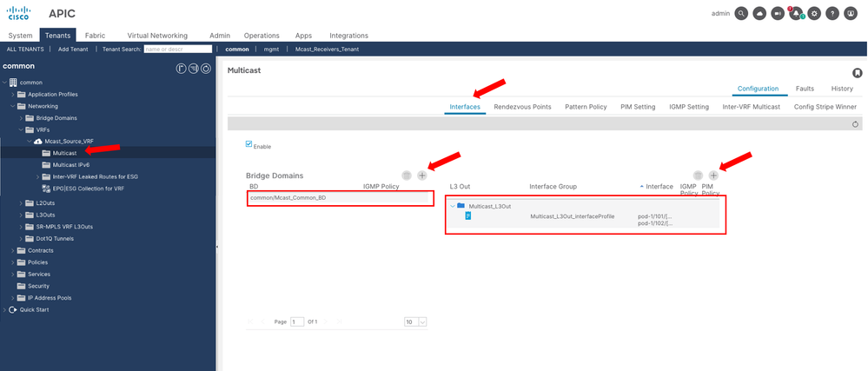
Task: Click the building icon next to common tenant
Action: 13,82
